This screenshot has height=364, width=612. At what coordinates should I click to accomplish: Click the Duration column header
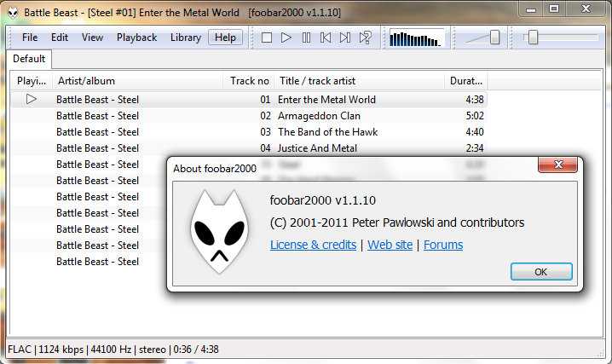[x=466, y=81]
